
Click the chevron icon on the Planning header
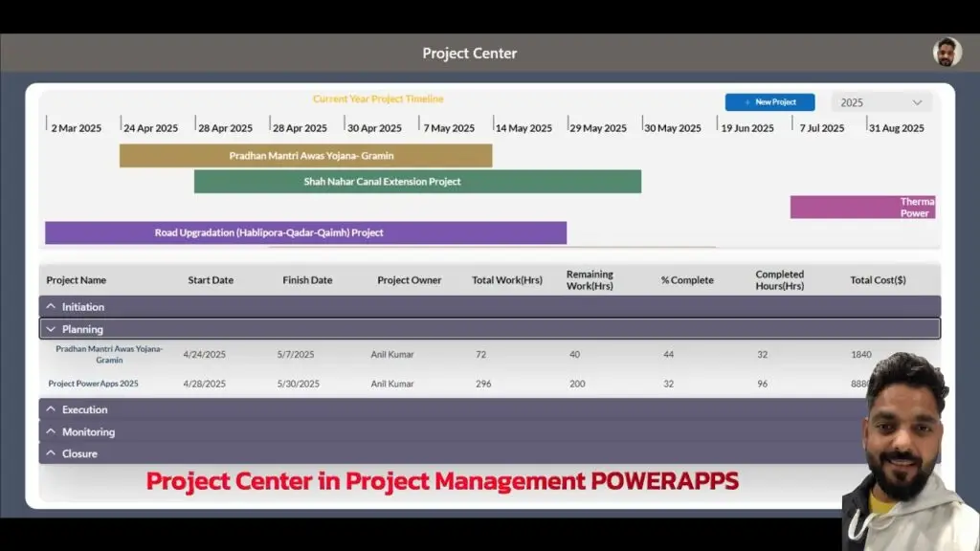[50, 328]
